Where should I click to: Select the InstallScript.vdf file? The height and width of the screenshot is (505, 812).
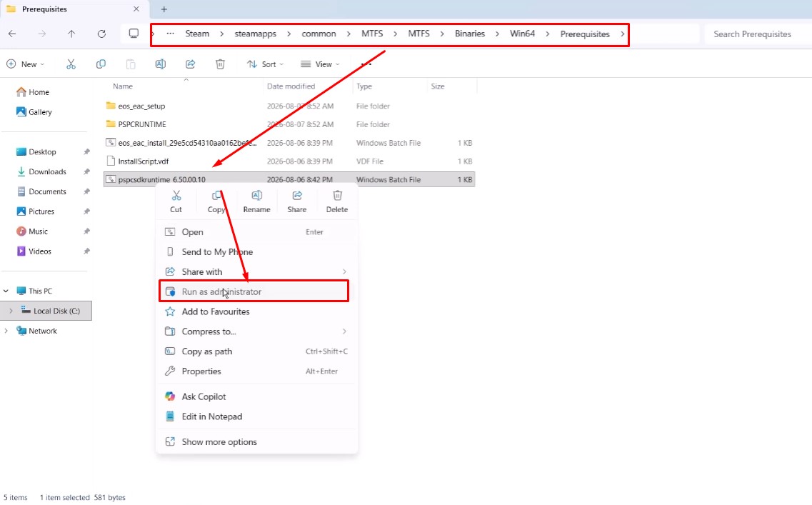(289, 161)
